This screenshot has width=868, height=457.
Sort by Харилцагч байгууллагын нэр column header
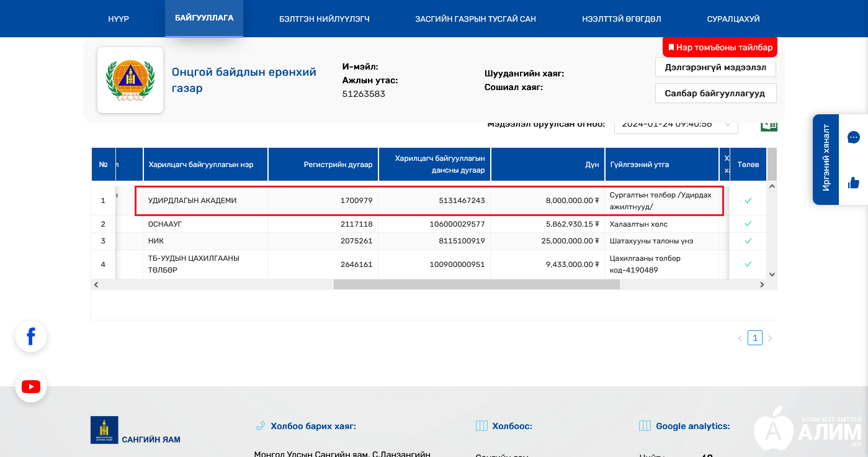pos(205,165)
